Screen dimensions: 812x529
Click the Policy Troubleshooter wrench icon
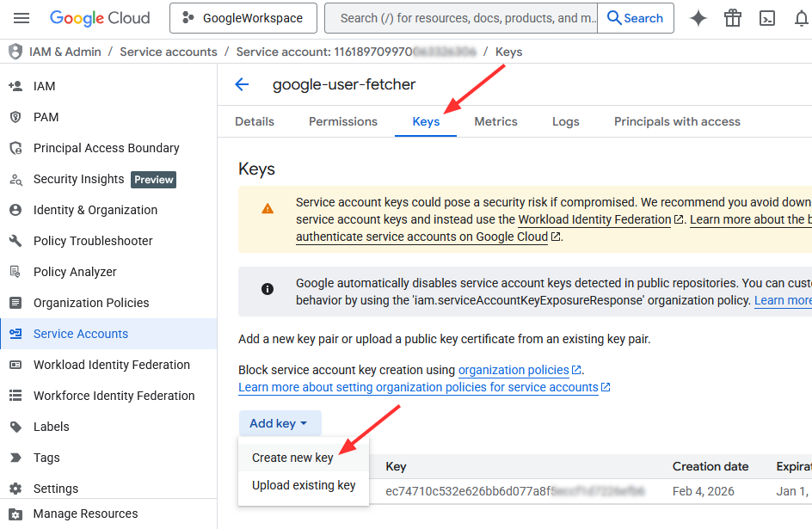(x=15, y=241)
